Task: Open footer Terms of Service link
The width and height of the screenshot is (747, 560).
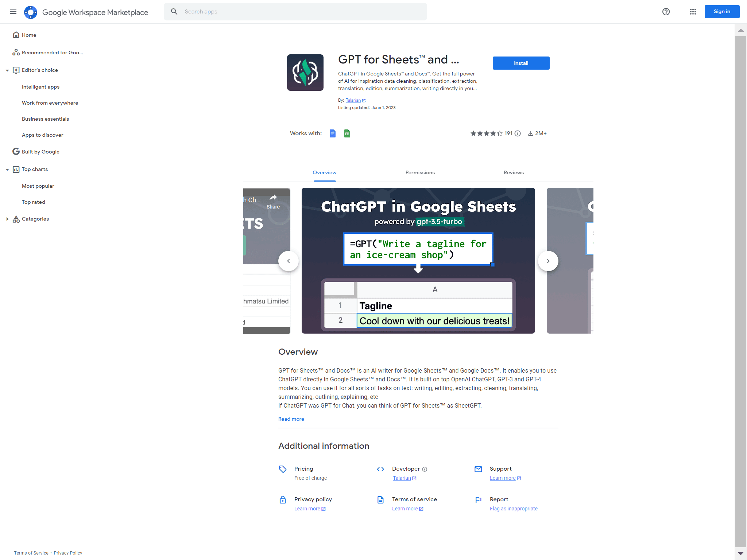Action: pos(31,553)
